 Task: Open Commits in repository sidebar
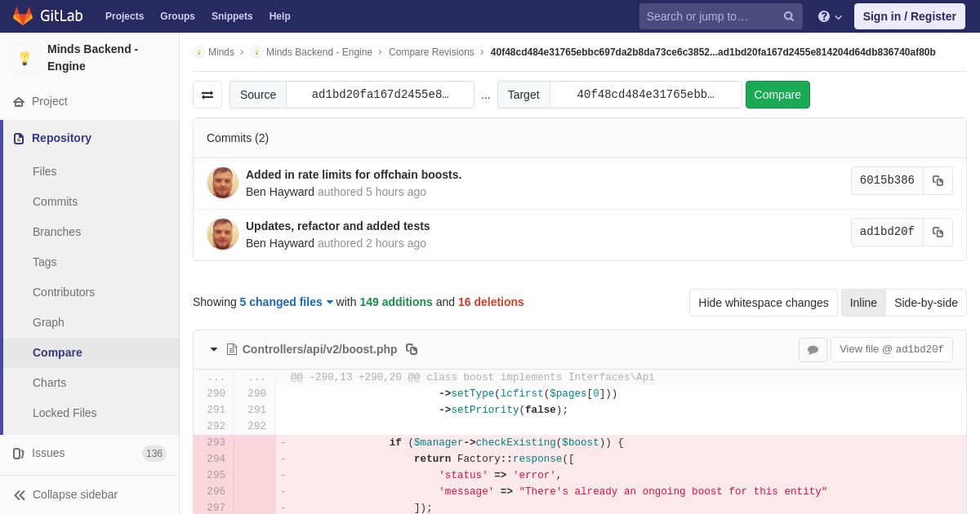[x=55, y=202]
